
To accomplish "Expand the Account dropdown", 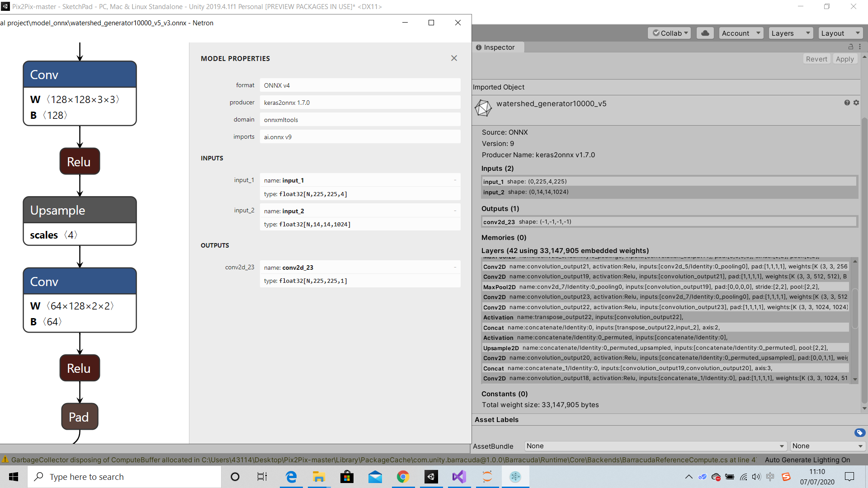I will [741, 33].
